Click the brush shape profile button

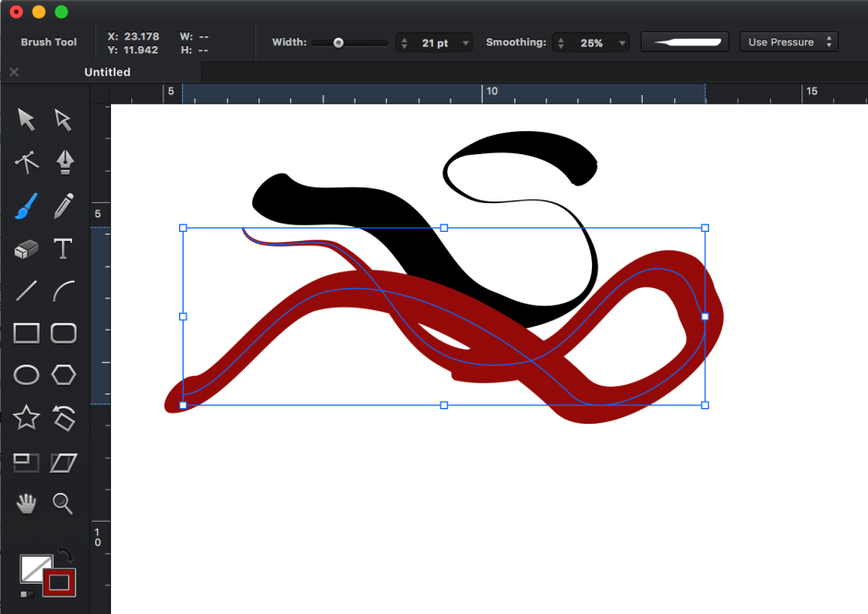point(684,42)
